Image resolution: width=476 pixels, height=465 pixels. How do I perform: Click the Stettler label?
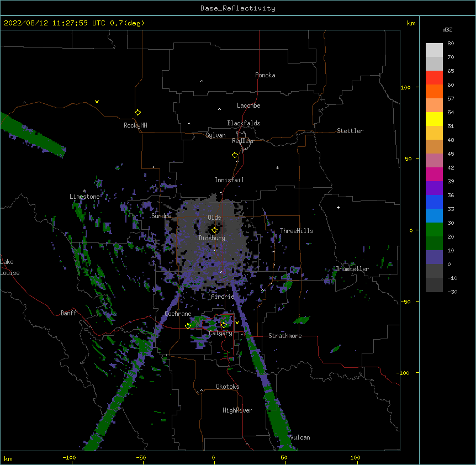(350, 131)
